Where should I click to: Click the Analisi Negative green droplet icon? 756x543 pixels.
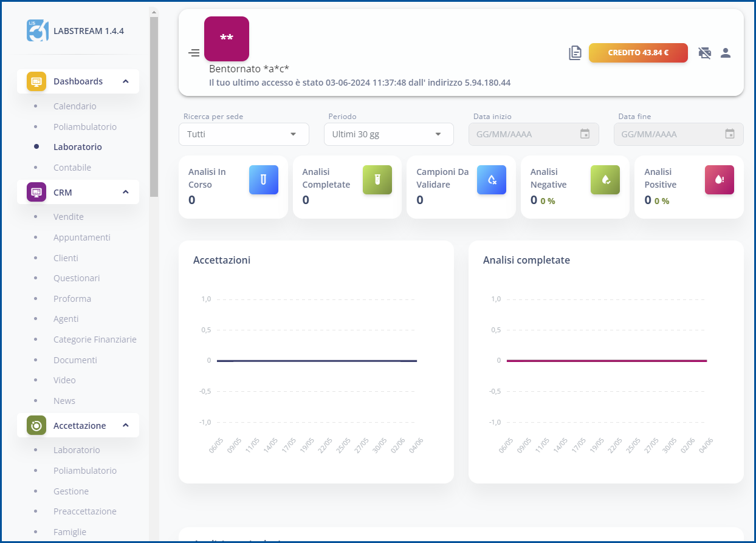click(605, 180)
